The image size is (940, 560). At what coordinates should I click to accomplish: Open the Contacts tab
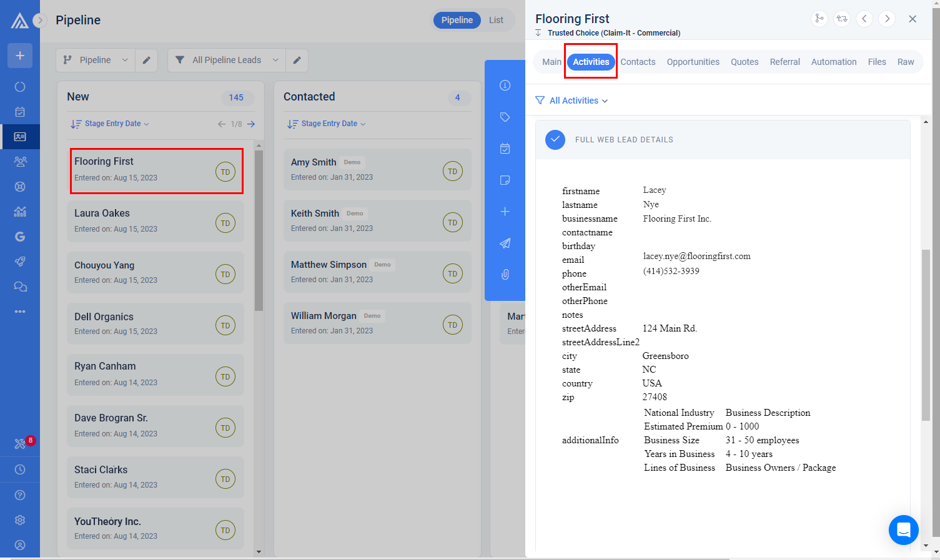[638, 62]
